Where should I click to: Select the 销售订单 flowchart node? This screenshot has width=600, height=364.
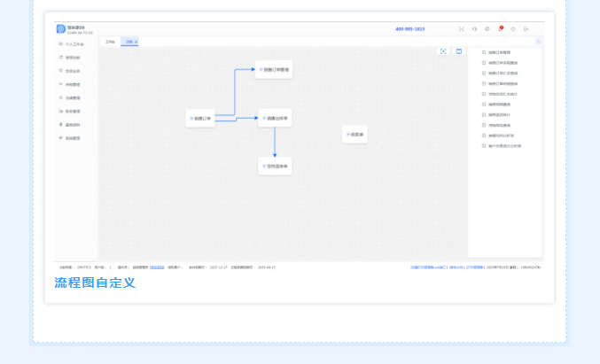coord(200,118)
